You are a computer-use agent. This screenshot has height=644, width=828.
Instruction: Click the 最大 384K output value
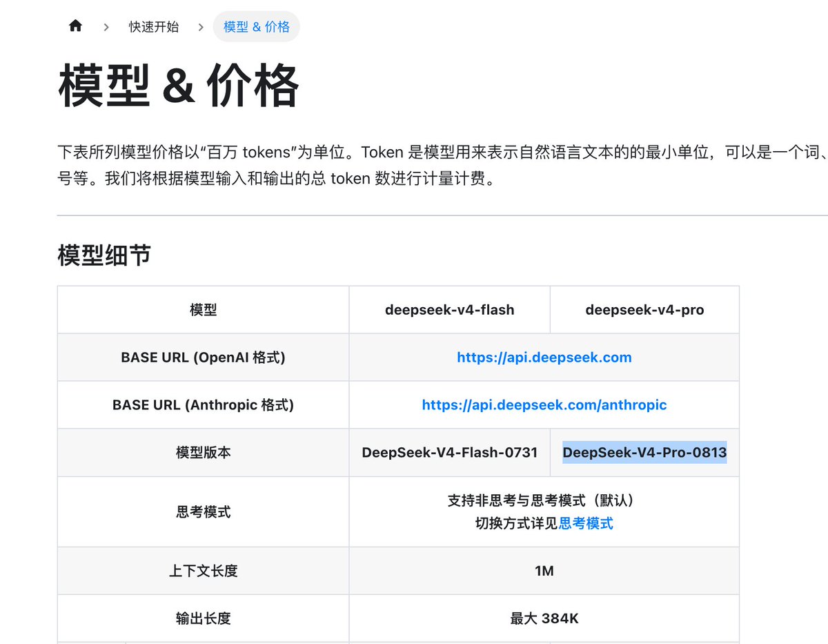point(544,618)
